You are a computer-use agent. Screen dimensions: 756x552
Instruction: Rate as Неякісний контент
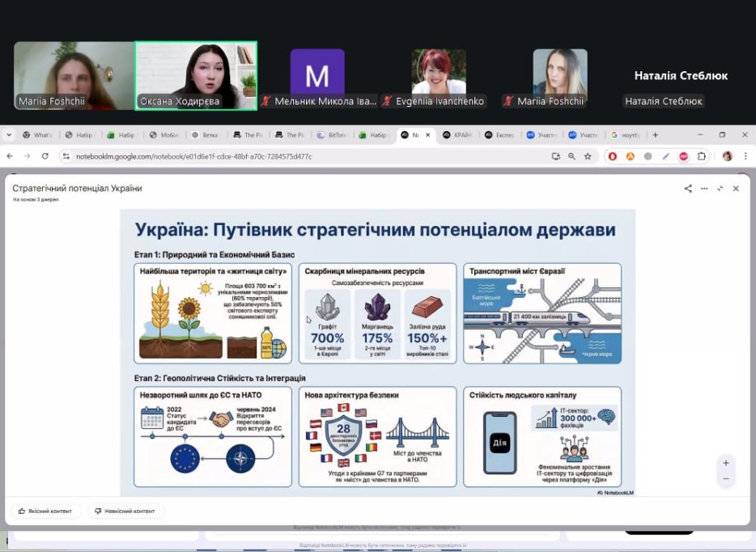125,511
